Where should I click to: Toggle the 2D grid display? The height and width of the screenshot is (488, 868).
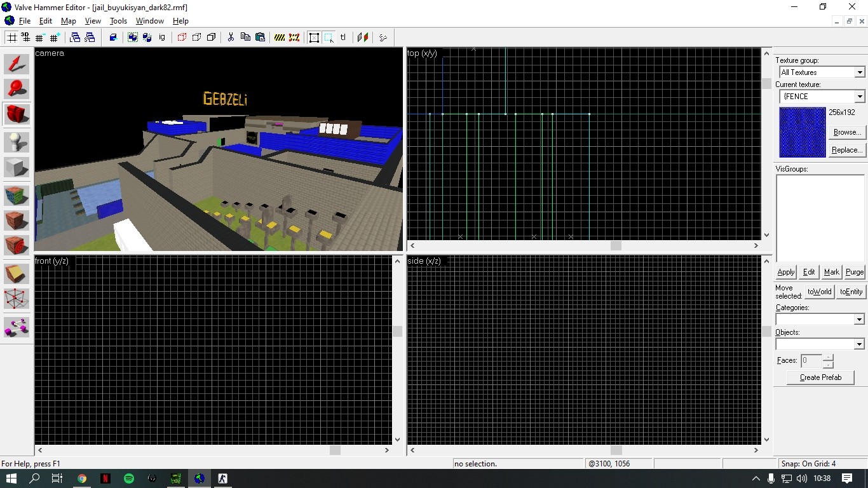(11, 37)
